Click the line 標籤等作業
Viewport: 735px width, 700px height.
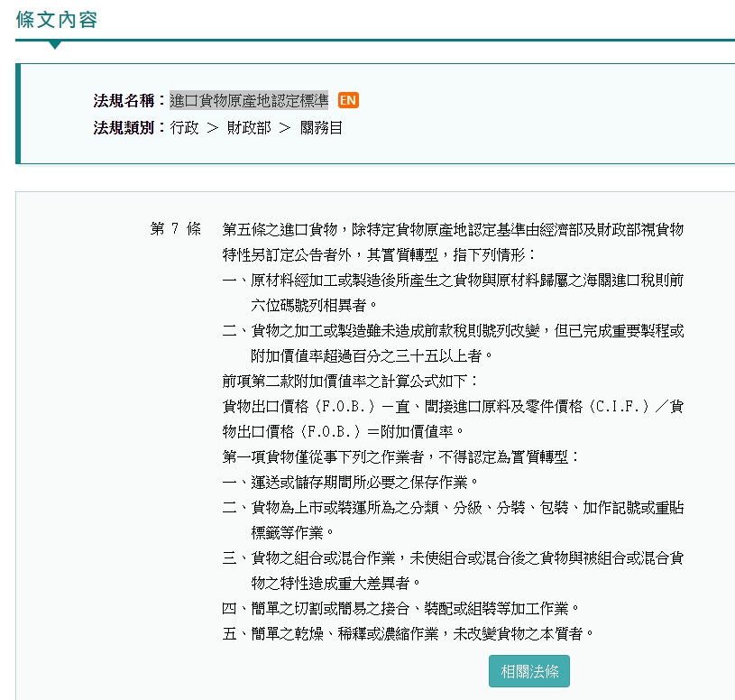pyautogui.click(x=292, y=532)
